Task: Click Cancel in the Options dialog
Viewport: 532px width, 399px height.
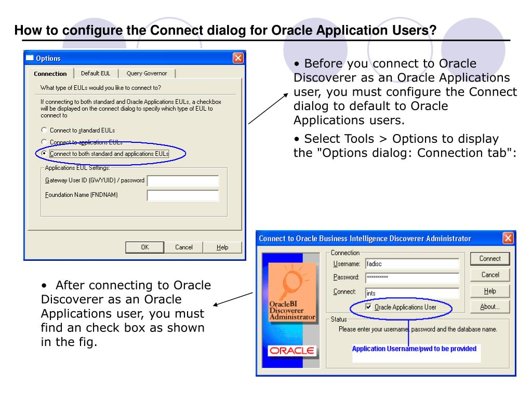Action: [x=183, y=247]
